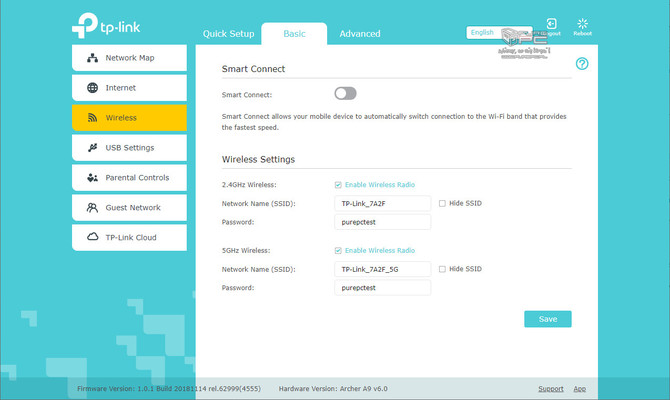The width and height of the screenshot is (670, 400).
Task: Check Hide SSID for TP-Link_7A2F_5G
Action: point(442,269)
